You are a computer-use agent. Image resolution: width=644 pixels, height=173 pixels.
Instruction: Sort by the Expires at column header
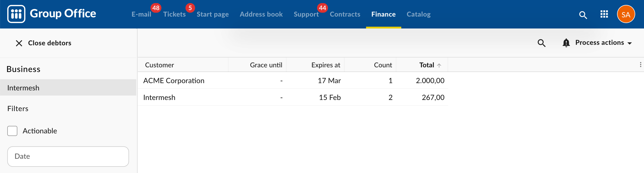326,65
